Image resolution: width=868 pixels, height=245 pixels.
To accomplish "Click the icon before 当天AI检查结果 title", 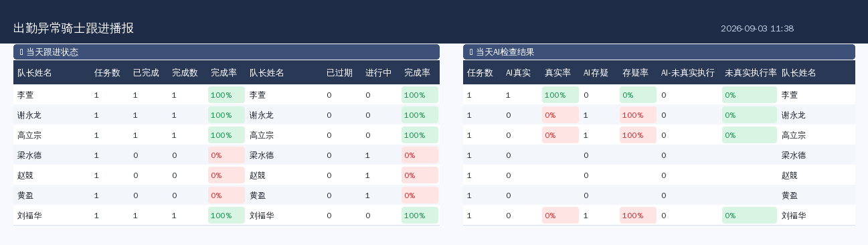I will click(471, 52).
